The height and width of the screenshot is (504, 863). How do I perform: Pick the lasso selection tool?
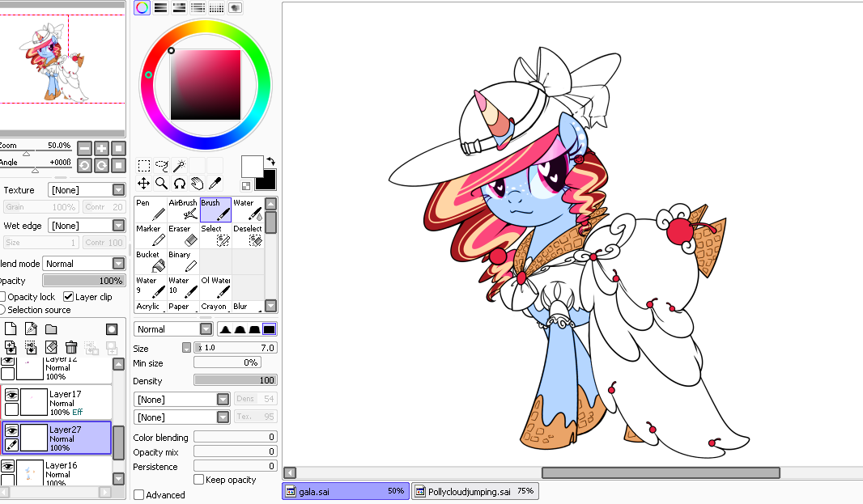pos(161,166)
